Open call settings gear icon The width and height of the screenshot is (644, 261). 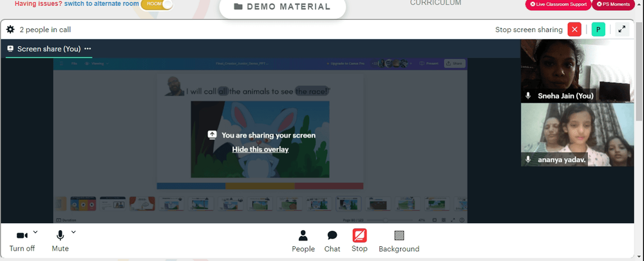[x=10, y=30]
